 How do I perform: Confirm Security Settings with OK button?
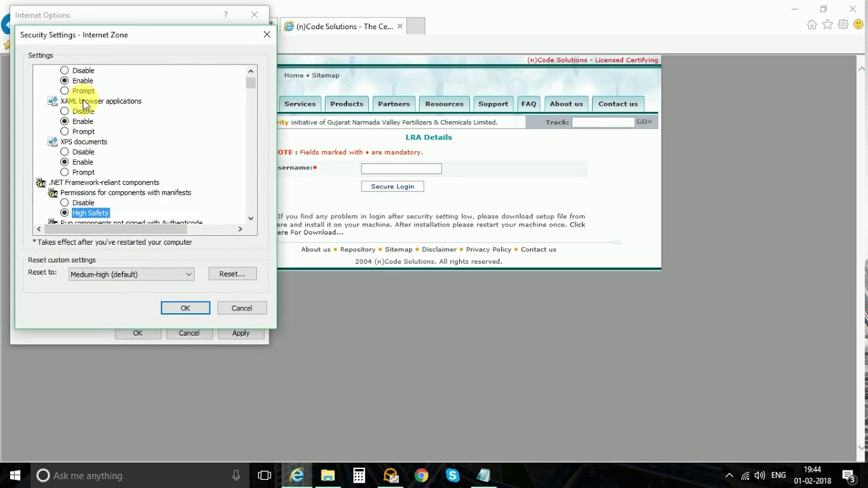[x=185, y=308]
